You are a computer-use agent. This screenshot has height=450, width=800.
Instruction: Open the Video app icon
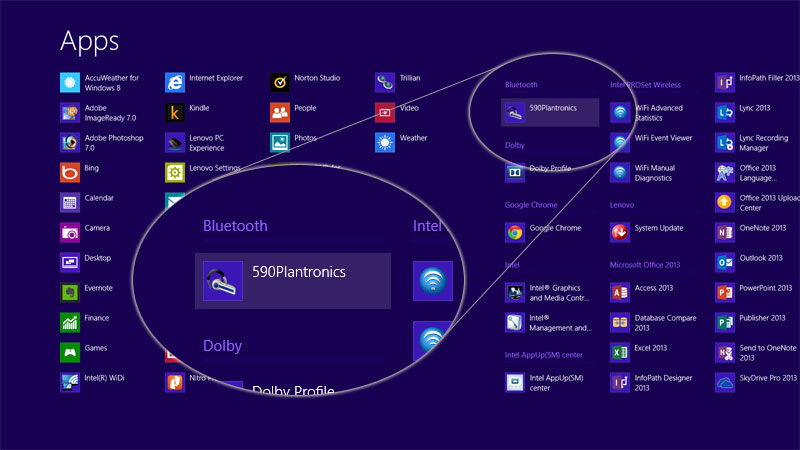(x=385, y=113)
